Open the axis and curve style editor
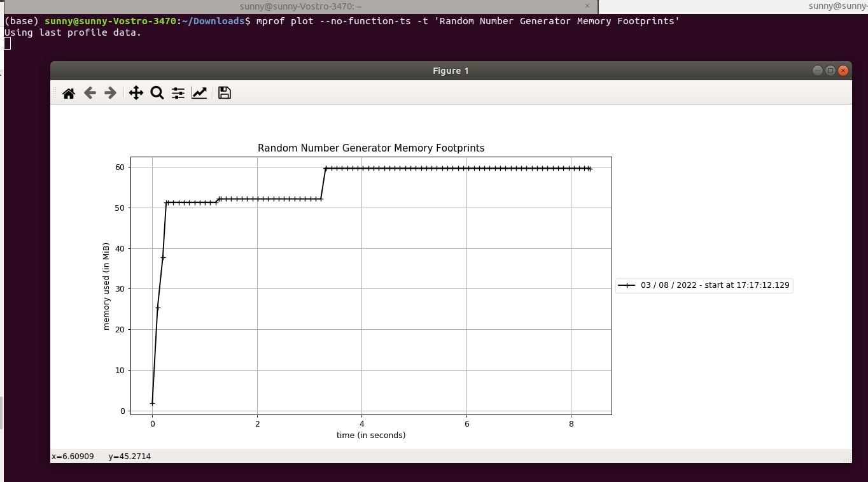Screen dimensions: 868x482 pyautogui.click(x=199, y=93)
